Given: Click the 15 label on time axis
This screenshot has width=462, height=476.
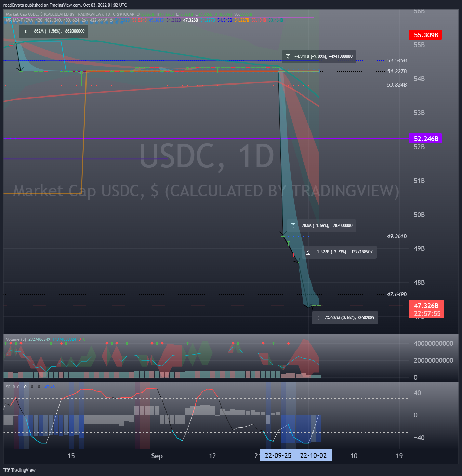Looking at the screenshot, I should click(x=71, y=456).
